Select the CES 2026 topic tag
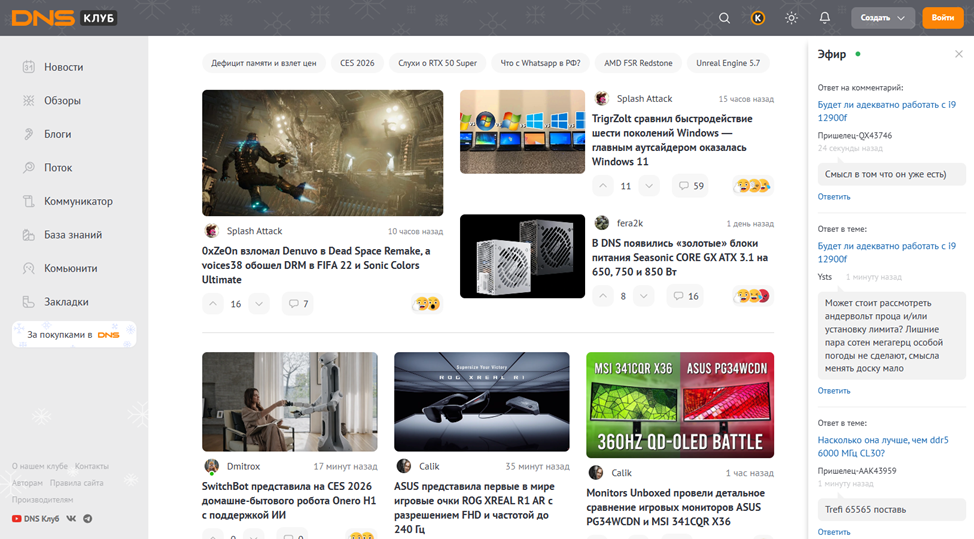This screenshot has height=539, width=974. click(x=357, y=63)
